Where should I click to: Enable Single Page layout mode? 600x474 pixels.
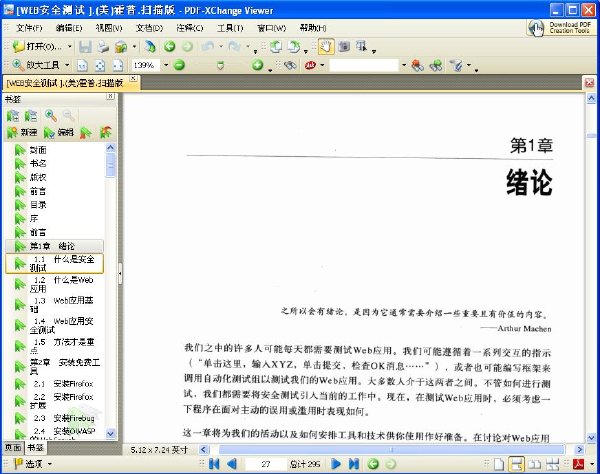pos(499,464)
